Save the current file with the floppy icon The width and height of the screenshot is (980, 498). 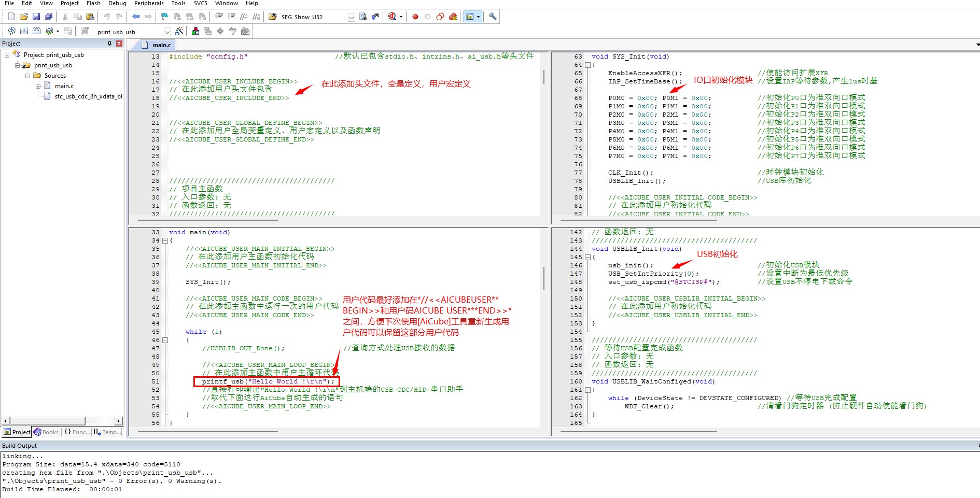[x=36, y=17]
